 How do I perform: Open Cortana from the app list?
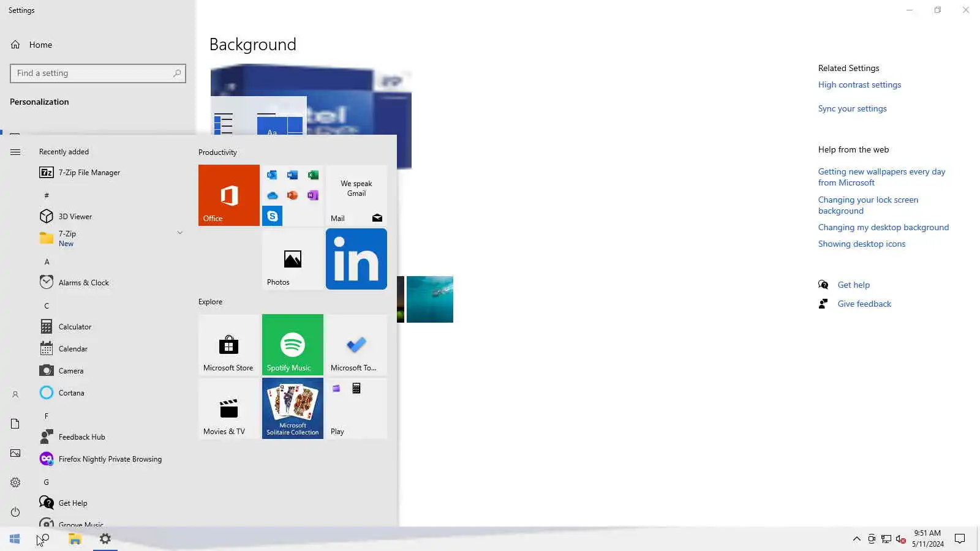pyautogui.click(x=110, y=393)
